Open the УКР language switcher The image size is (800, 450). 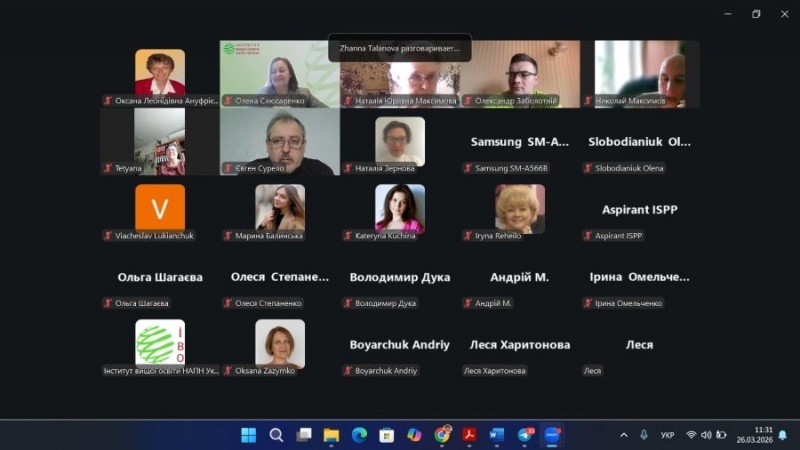tap(667, 435)
